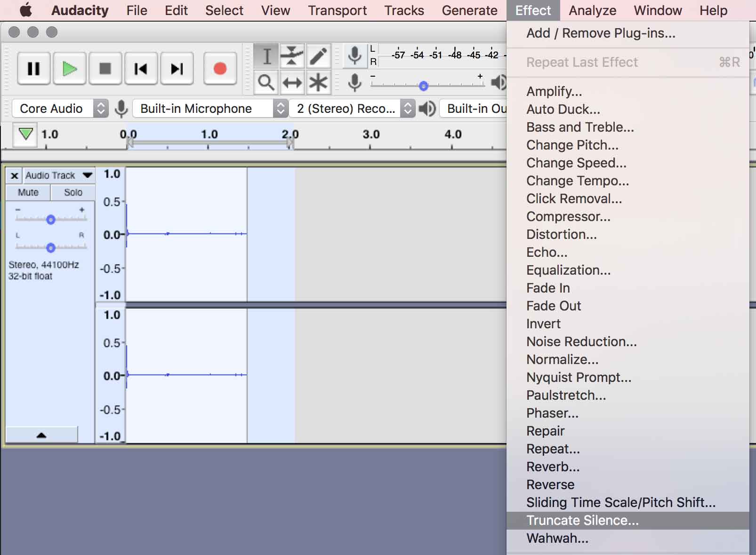Open the Analyze menu
Screen dimensions: 756x555
pyautogui.click(x=592, y=10)
